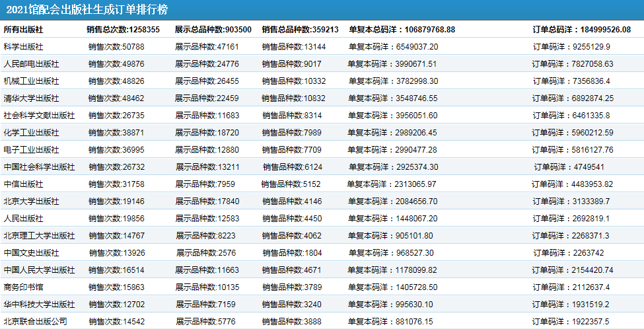Screen dimensions: 644x329
Task: Select 北京大学出版社 publisher row name
Action: pyautogui.click(x=31, y=201)
